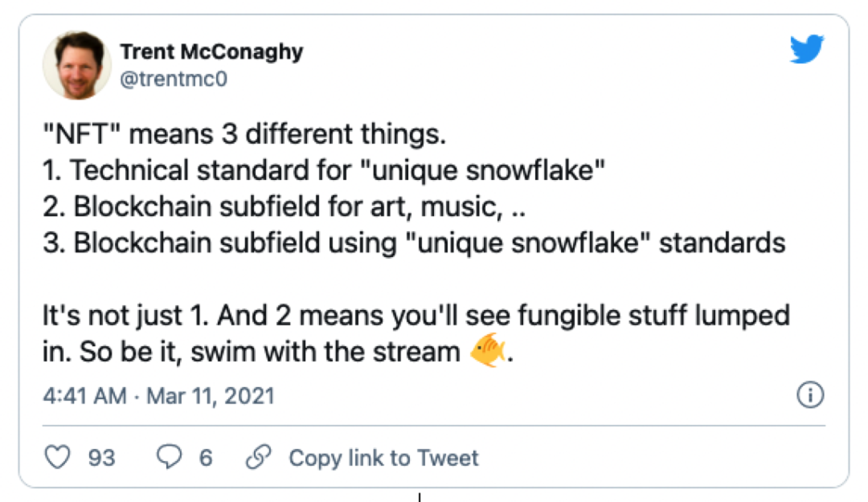Click the Trent McConaghy display name
The image size is (868, 502).
coord(212,52)
